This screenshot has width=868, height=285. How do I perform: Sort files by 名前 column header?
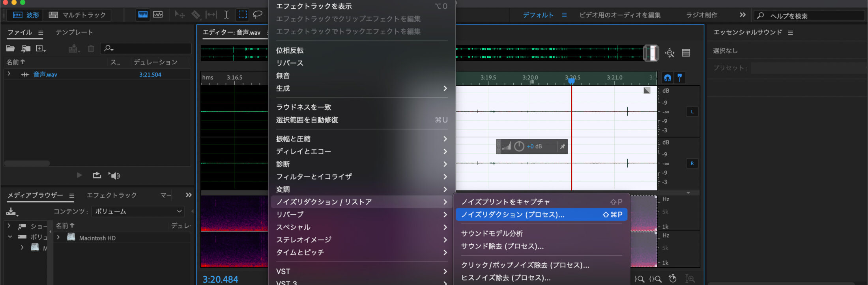(x=15, y=62)
